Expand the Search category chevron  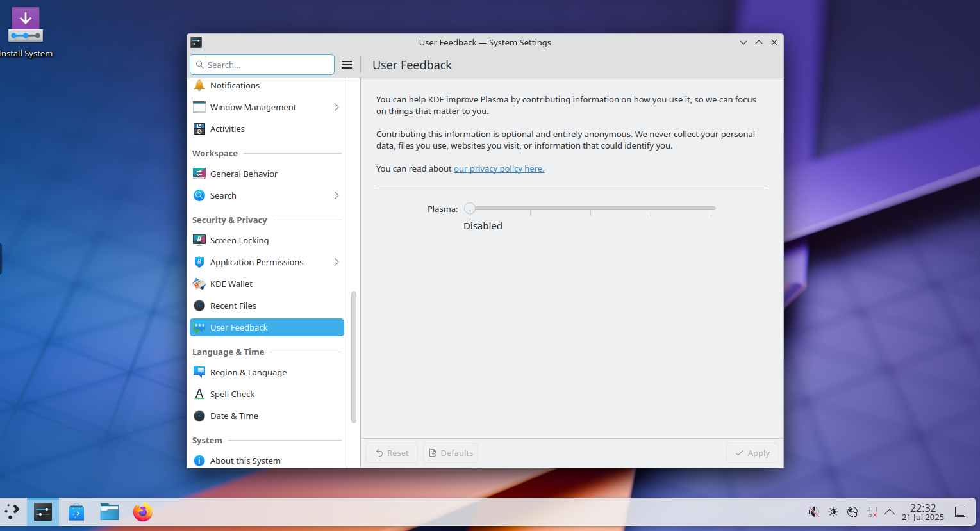[x=336, y=195]
